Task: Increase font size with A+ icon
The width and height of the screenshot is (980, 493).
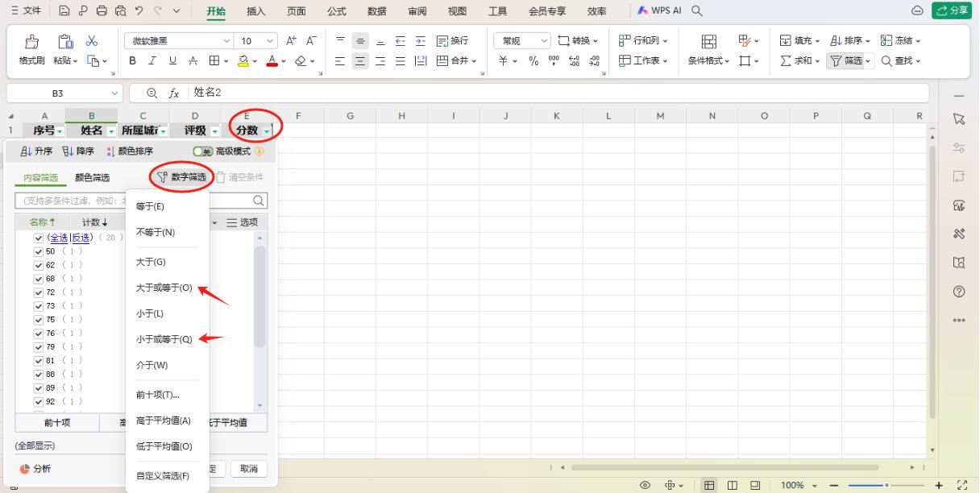Action: point(290,41)
